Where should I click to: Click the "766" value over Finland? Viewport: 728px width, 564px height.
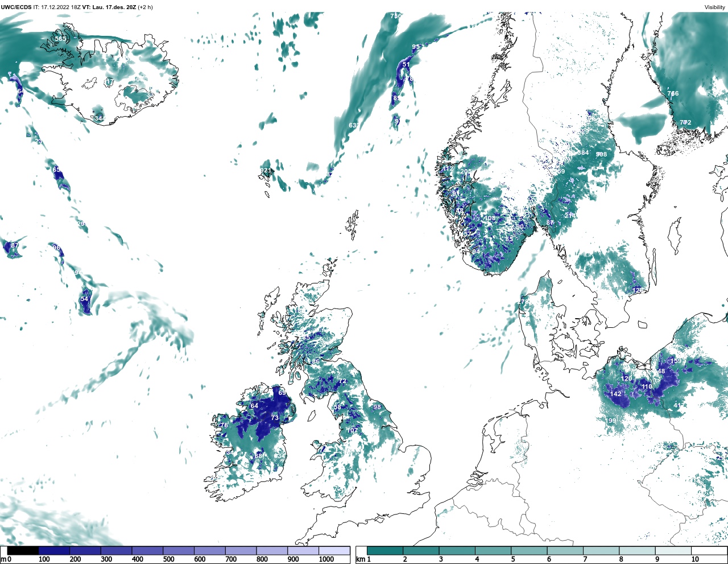coord(673,93)
